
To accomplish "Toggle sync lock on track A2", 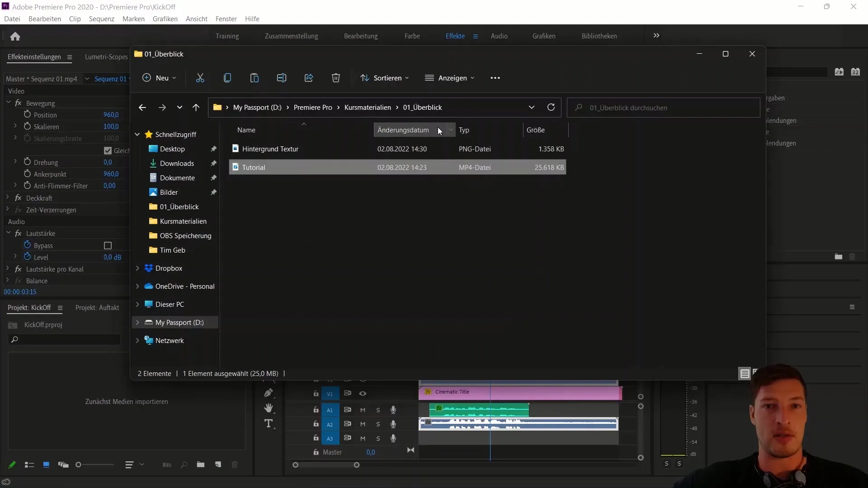I will point(347,424).
